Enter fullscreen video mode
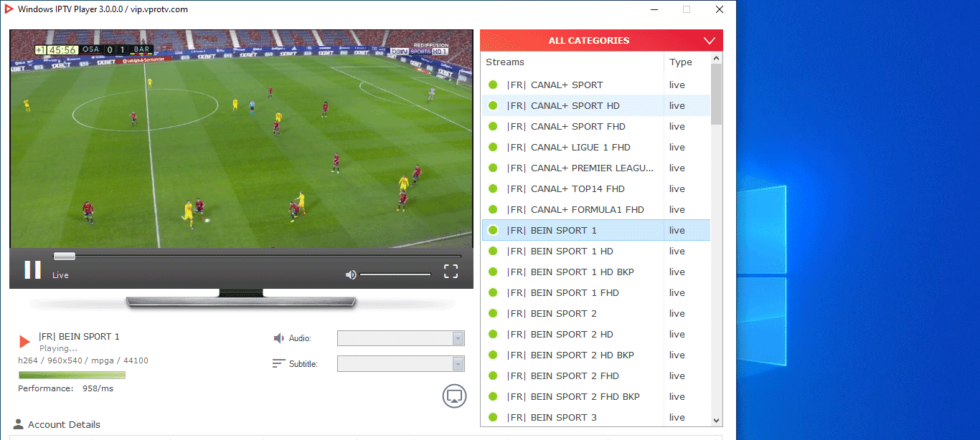The image size is (980, 440). pos(451,271)
